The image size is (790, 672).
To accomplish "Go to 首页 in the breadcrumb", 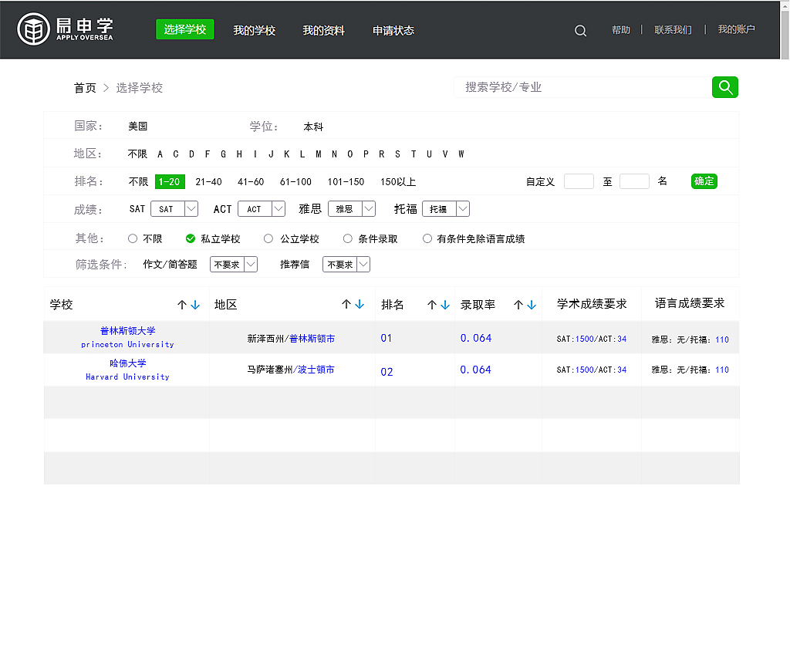I will (85, 88).
